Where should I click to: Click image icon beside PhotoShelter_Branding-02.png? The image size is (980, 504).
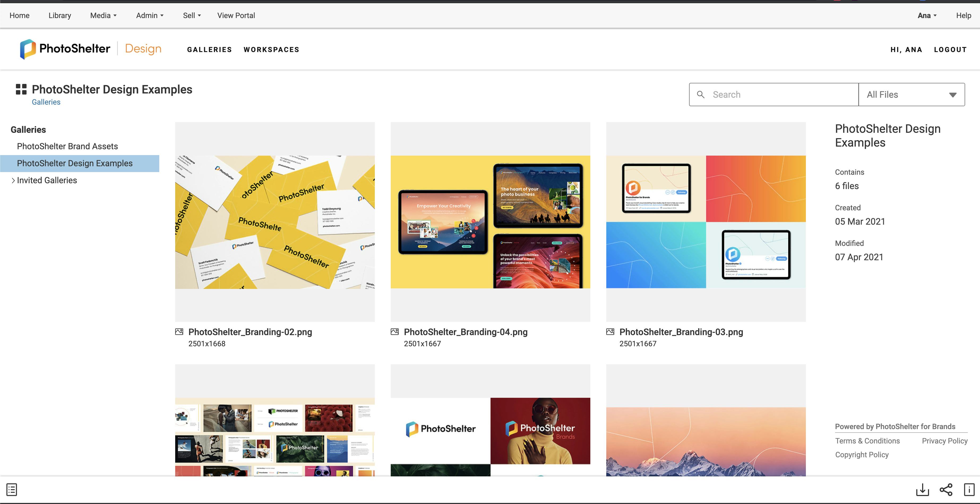[179, 332]
